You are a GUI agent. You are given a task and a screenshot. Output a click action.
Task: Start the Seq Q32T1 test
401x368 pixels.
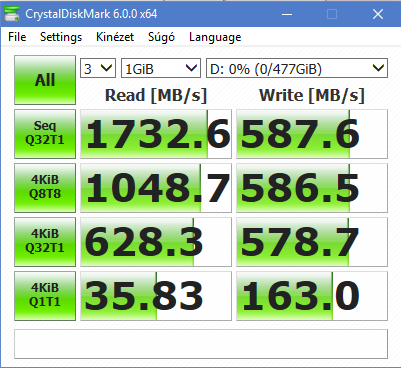pyautogui.click(x=45, y=134)
